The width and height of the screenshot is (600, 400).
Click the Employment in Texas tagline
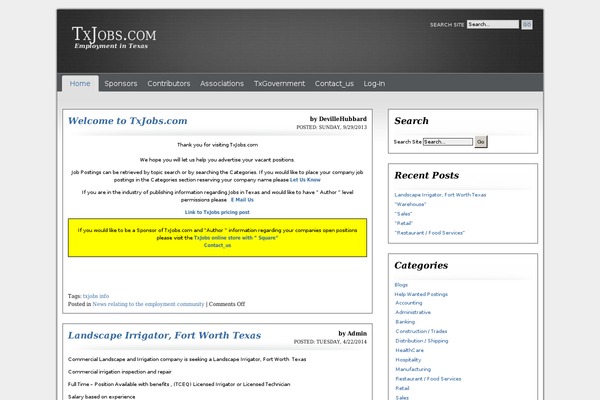[x=111, y=46]
